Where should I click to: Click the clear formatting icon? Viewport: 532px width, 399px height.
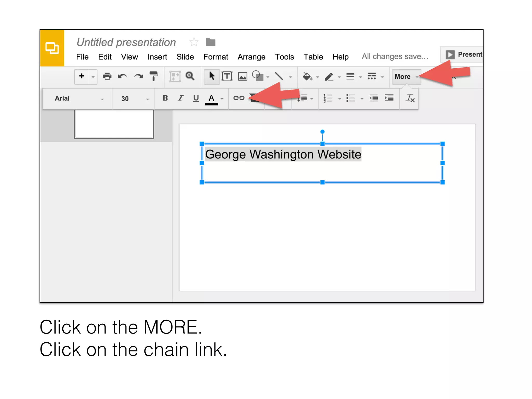point(410,98)
